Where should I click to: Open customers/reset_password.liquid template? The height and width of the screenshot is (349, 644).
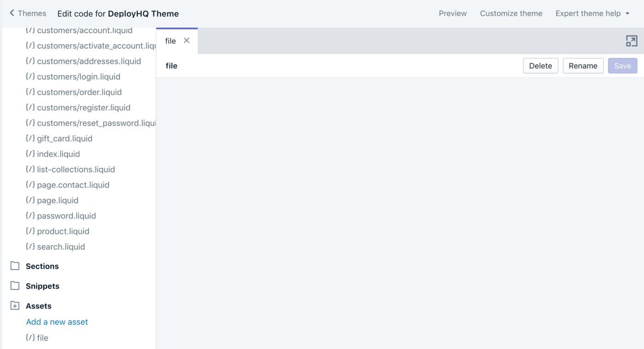pos(97,123)
